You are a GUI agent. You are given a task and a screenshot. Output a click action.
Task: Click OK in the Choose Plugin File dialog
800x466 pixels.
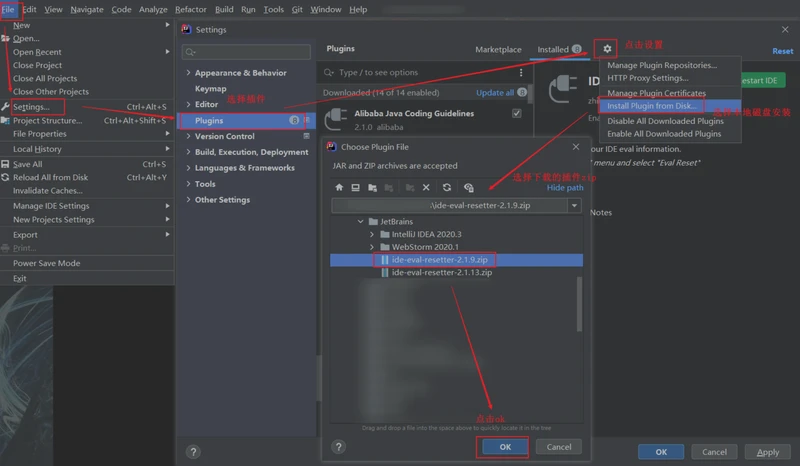pos(505,447)
